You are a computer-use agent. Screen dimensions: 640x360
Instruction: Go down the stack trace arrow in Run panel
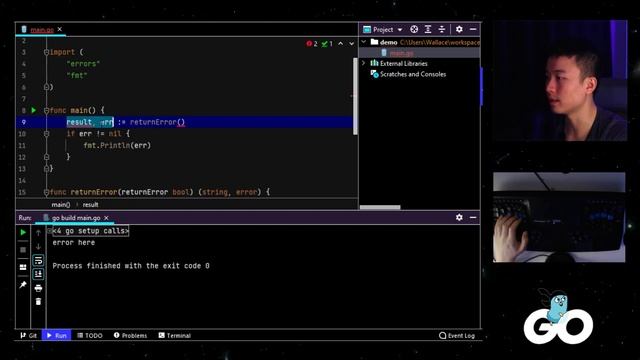tap(38, 247)
